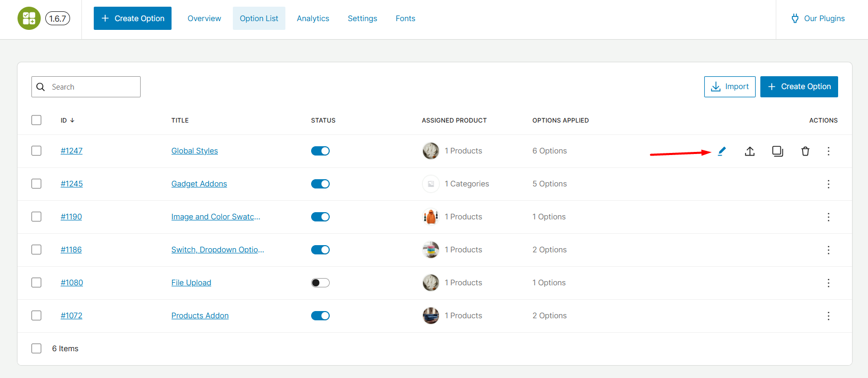Click the product thumbnail in the File Upload row
This screenshot has height=378, width=868.
coord(431,283)
